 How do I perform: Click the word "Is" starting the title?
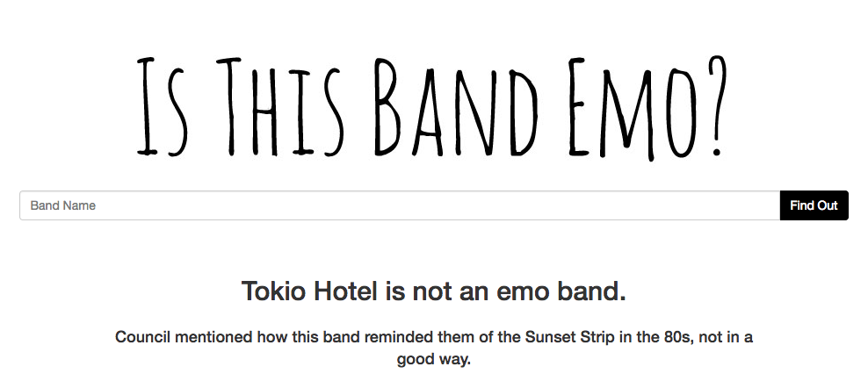click(x=166, y=108)
